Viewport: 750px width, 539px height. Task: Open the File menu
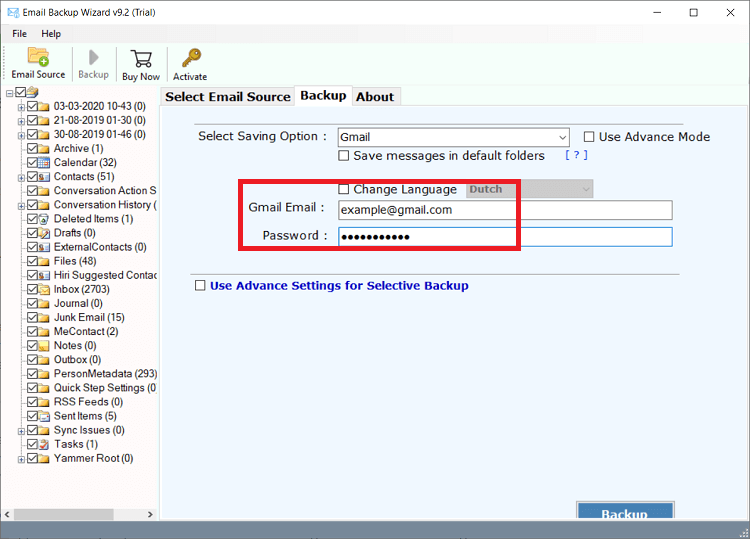point(20,33)
